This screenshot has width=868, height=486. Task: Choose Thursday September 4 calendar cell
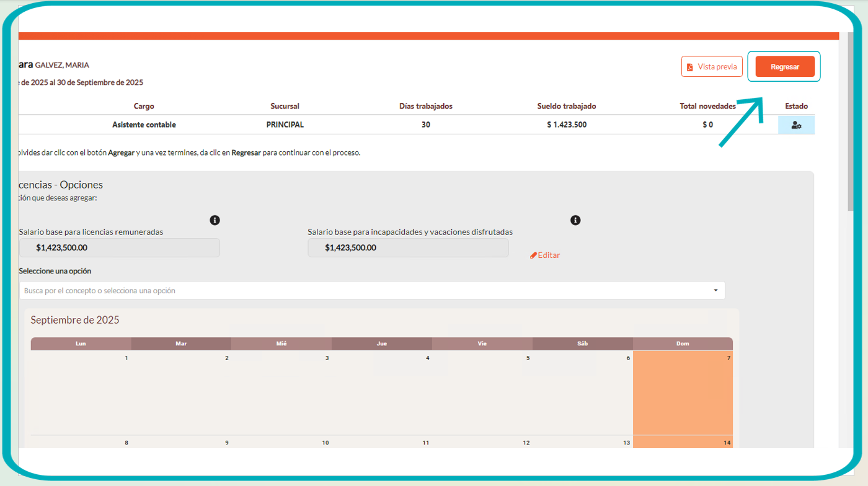coord(381,392)
